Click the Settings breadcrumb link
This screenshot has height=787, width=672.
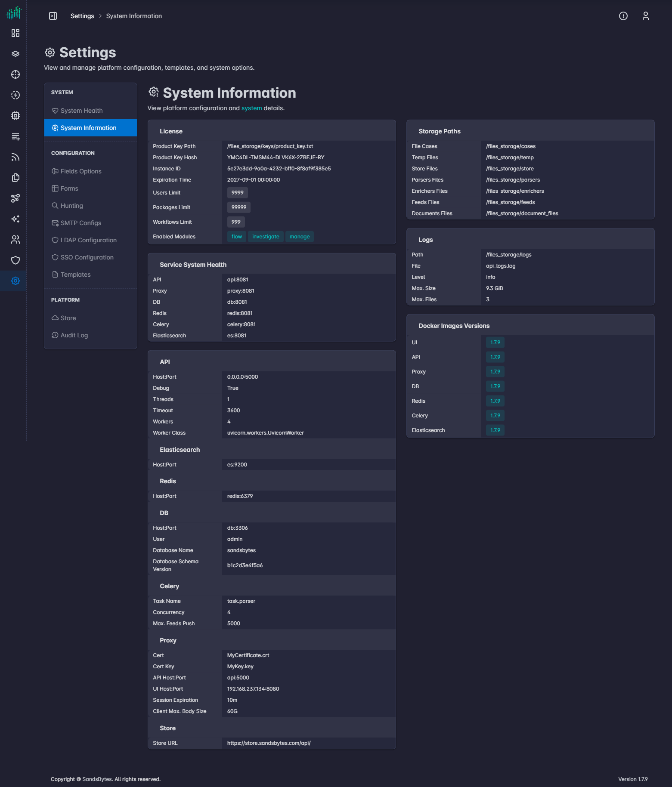click(82, 16)
